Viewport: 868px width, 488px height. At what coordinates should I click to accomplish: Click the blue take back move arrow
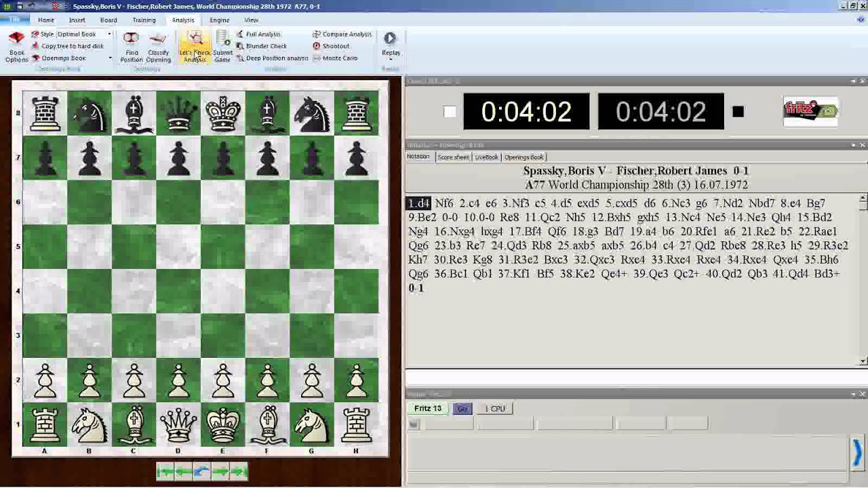coord(201,472)
